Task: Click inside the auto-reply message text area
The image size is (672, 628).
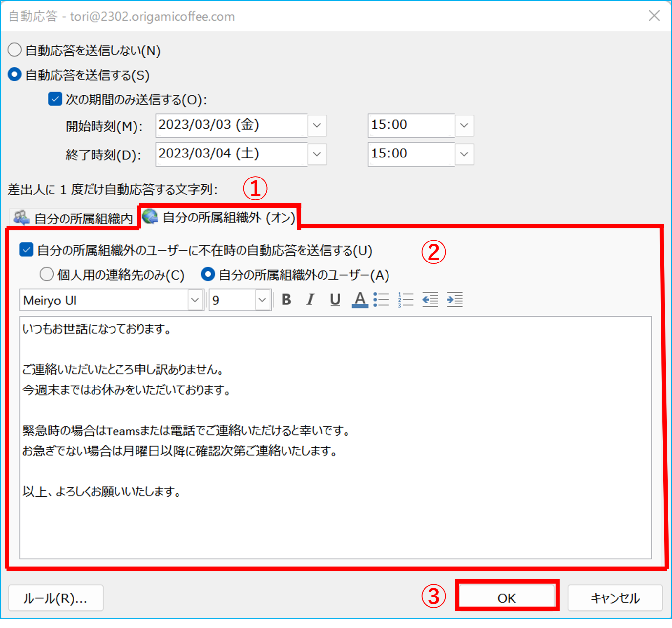Action: click(335, 438)
